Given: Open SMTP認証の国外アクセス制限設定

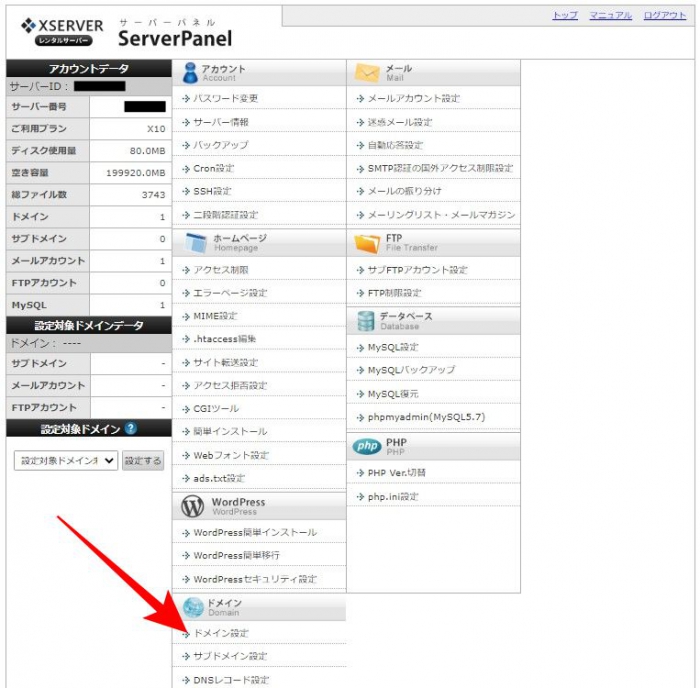Looking at the screenshot, I should [440, 168].
